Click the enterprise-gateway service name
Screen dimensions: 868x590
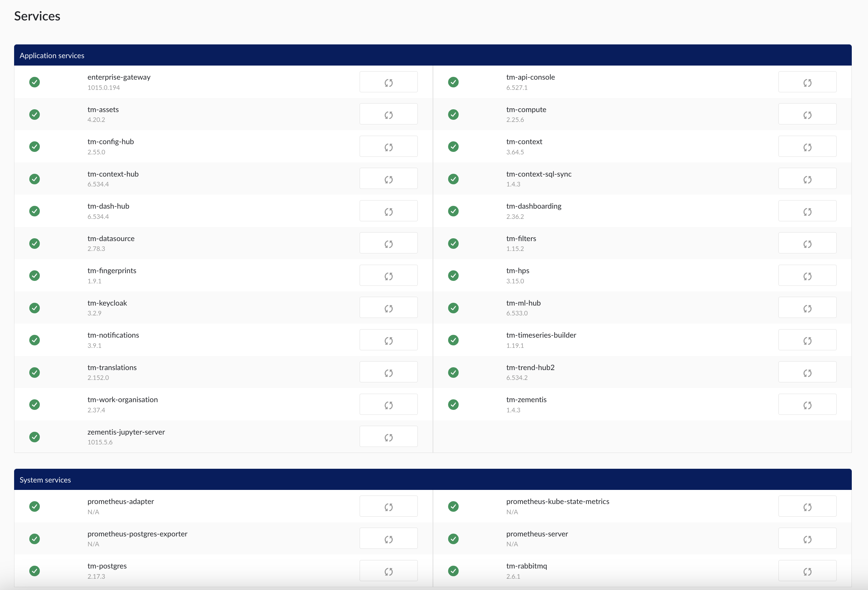pyautogui.click(x=119, y=77)
